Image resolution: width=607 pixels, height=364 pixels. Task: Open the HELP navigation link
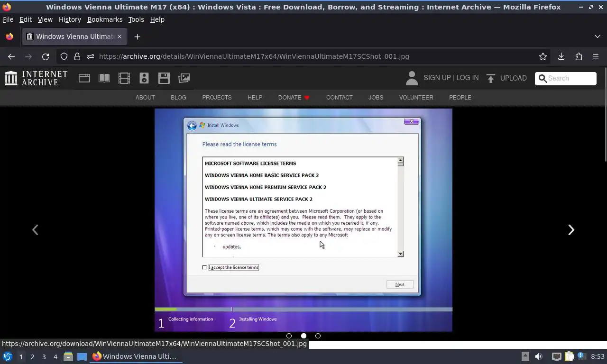[255, 97]
